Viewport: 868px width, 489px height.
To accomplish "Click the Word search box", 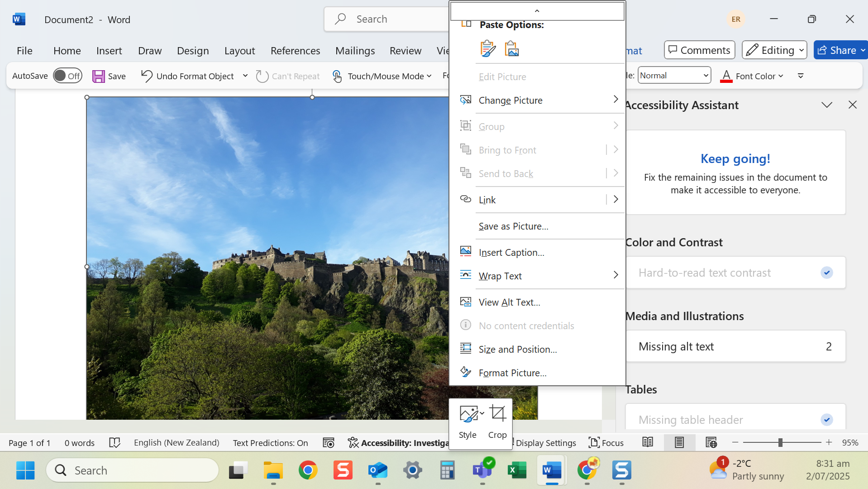I will [x=387, y=19].
